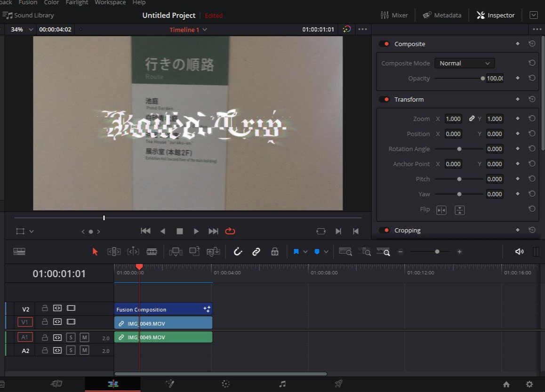
Task: Jump to first frame in viewer
Action: (145, 231)
